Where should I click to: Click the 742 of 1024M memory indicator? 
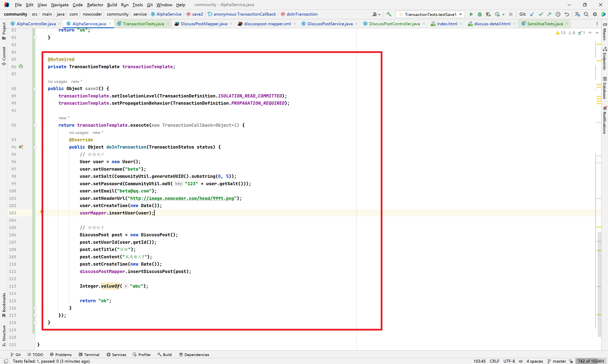(591, 361)
